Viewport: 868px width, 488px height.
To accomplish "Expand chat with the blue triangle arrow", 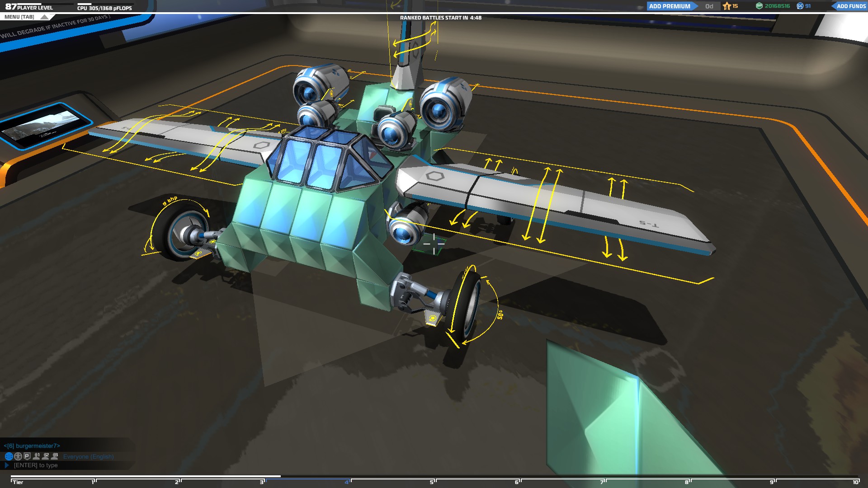I will coord(7,465).
